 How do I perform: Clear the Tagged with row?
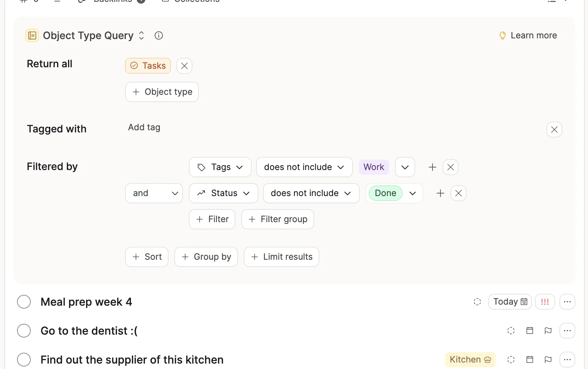click(x=554, y=130)
